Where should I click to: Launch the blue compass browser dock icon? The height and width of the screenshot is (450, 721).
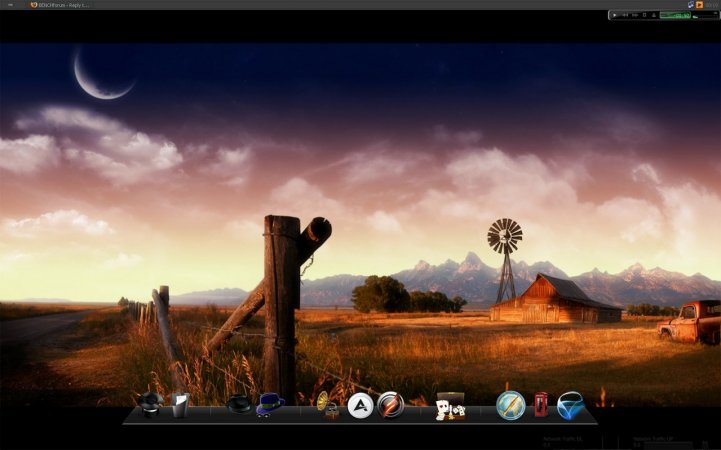[x=510, y=405]
